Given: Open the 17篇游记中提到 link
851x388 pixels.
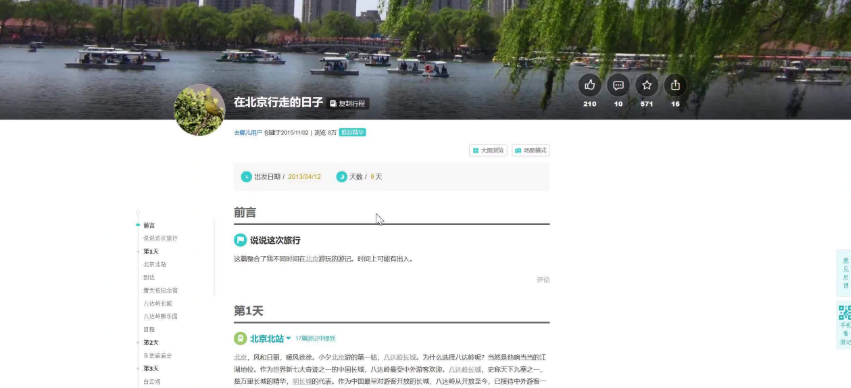Looking at the screenshot, I should tap(315, 338).
